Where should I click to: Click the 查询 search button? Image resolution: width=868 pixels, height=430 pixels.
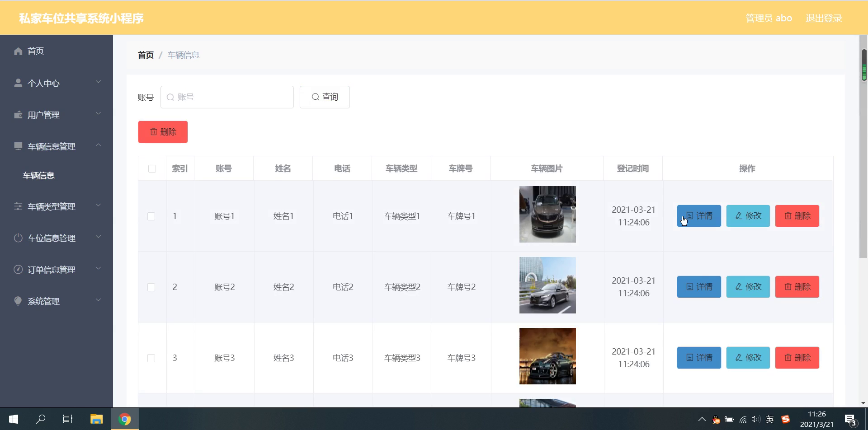(325, 97)
